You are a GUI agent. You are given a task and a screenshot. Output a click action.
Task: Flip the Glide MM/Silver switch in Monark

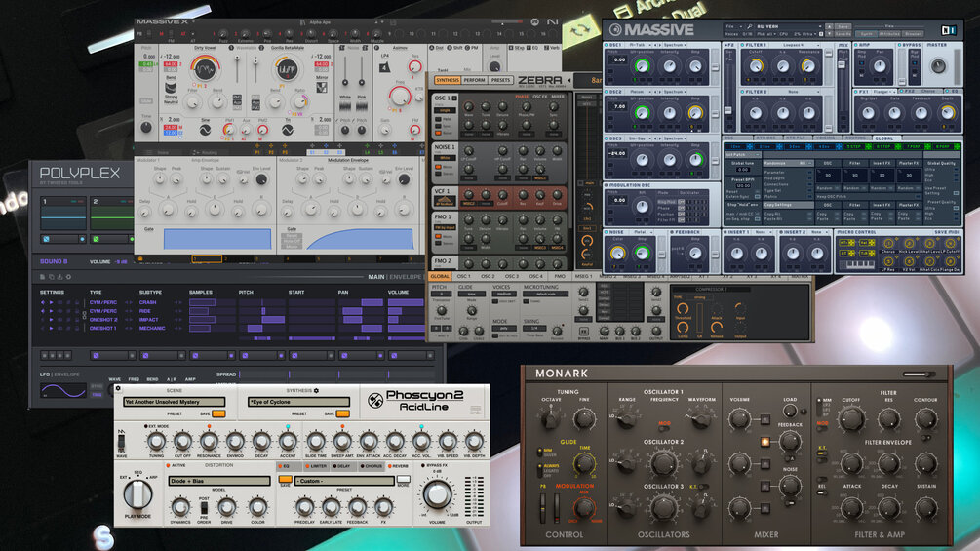coord(540,452)
